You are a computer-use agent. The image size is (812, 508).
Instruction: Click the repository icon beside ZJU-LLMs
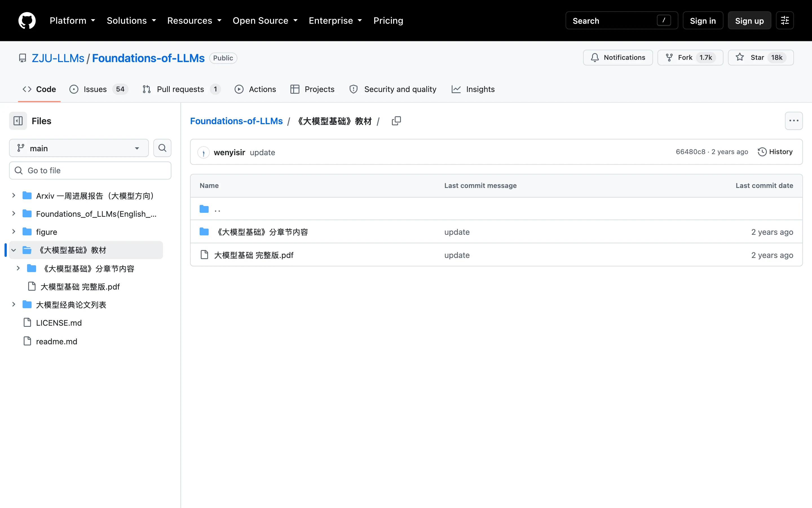tap(23, 58)
